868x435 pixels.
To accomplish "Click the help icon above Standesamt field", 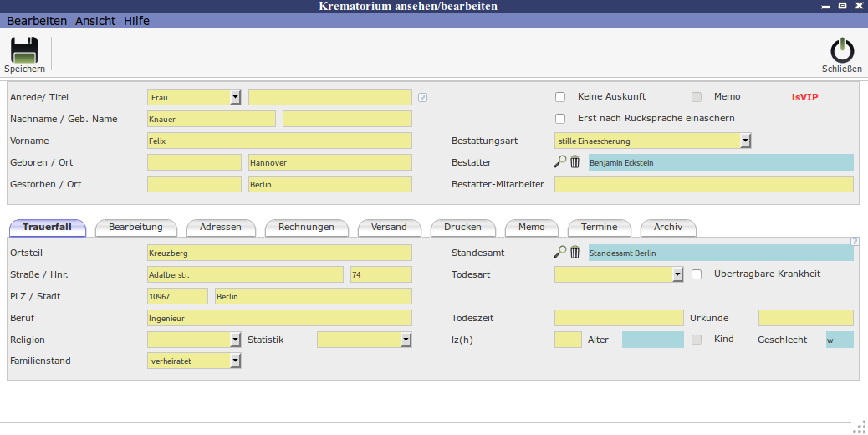I will (854, 241).
